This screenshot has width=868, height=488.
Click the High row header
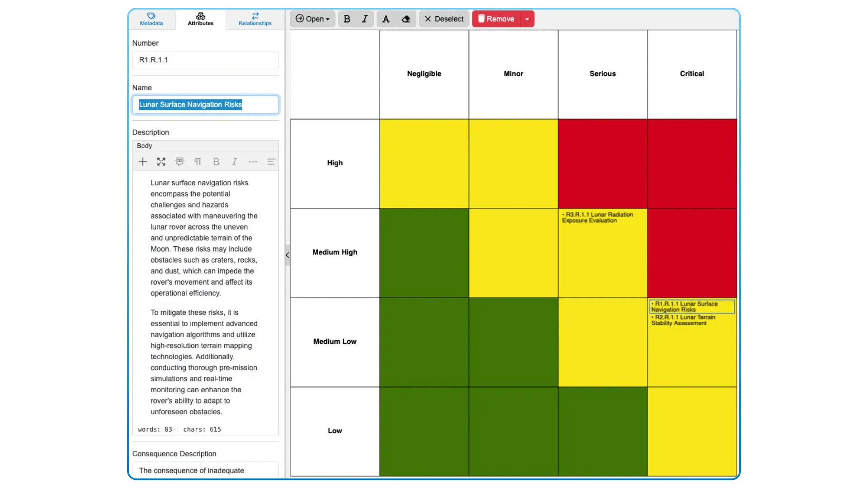(335, 163)
